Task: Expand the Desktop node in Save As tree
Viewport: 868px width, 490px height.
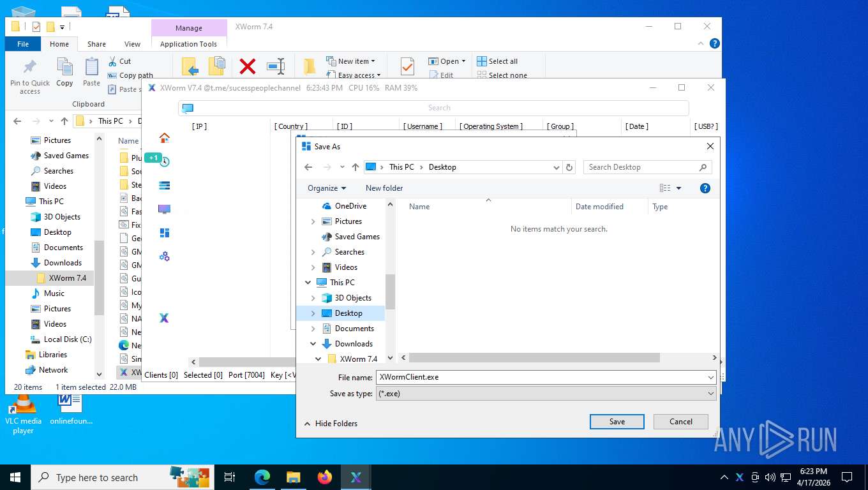Action: 313,313
